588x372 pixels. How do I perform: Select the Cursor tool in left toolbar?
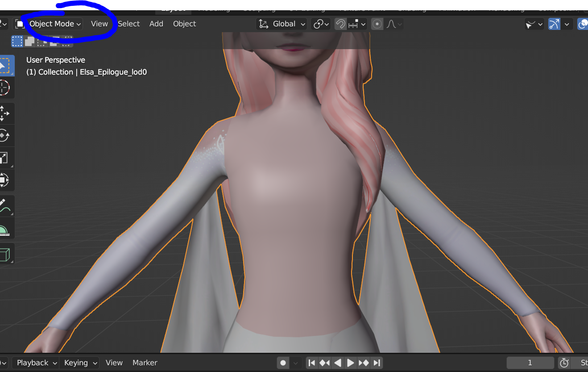[x=4, y=88]
